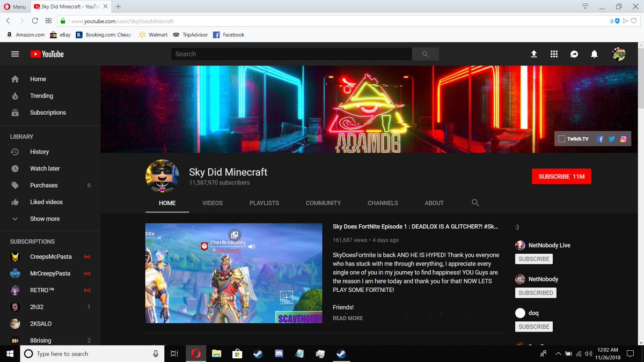Switch to the CHANNELS tab

pyautogui.click(x=383, y=203)
